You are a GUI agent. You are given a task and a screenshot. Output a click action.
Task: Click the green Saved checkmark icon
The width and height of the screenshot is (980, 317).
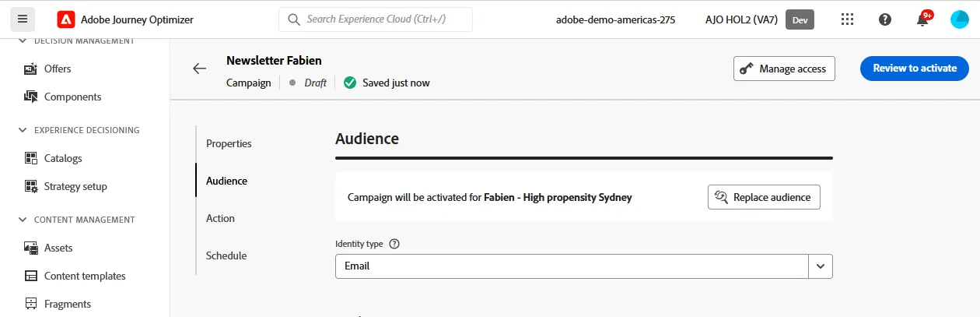coord(350,83)
